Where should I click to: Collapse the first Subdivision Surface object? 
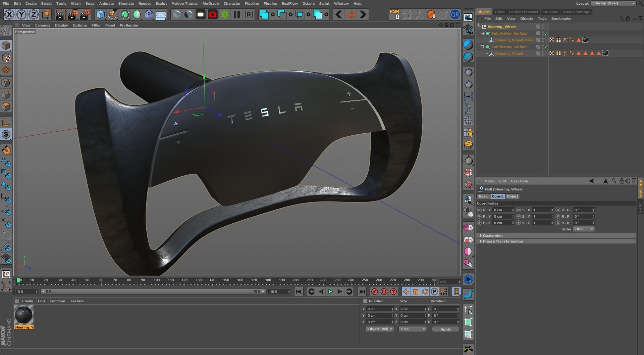(x=482, y=33)
